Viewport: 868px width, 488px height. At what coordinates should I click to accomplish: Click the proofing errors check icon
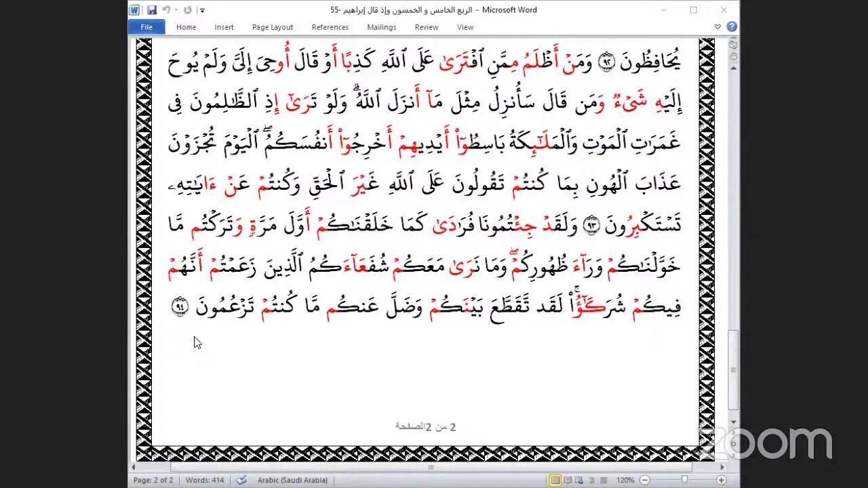pyautogui.click(x=241, y=480)
